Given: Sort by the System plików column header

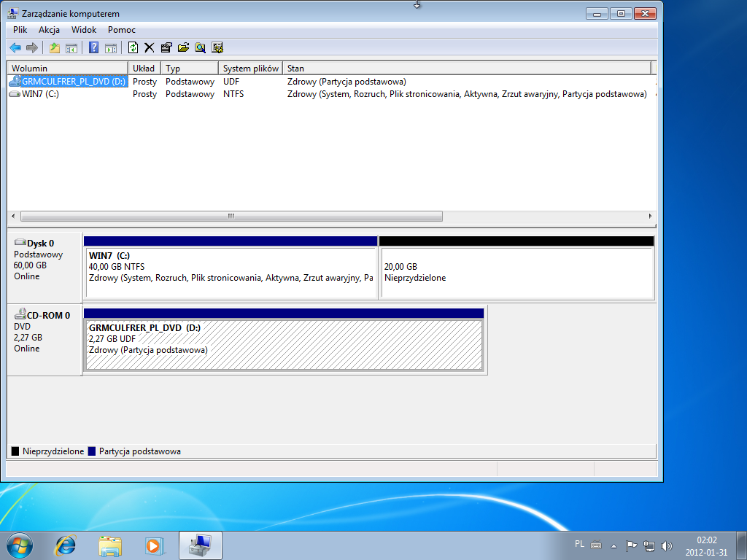Looking at the screenshot, I should [x=251, y=68].
